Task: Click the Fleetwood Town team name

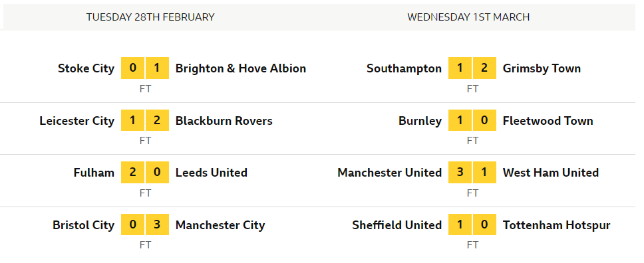Action: [x=548, y=121]
